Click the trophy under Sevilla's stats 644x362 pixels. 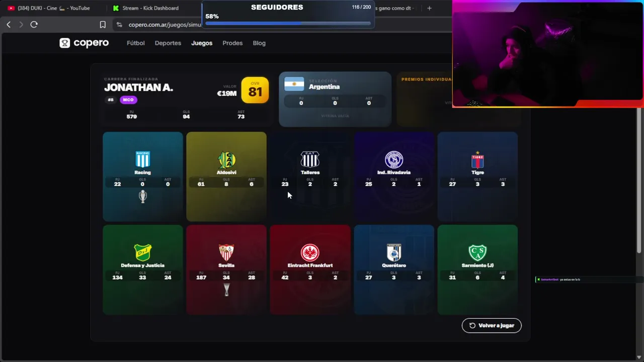pos(226,290)
